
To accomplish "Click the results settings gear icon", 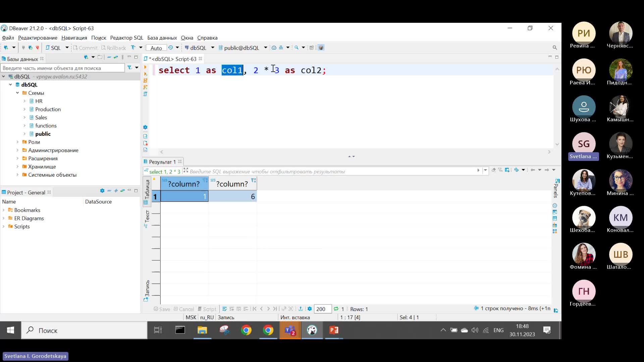I will [x=310, y=309].
